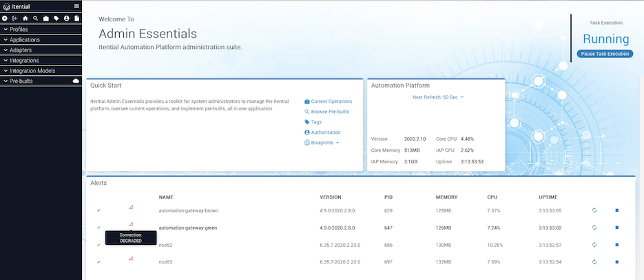Click the Running task execution status
Screen dimensions: 644x280
coord(606,39)
